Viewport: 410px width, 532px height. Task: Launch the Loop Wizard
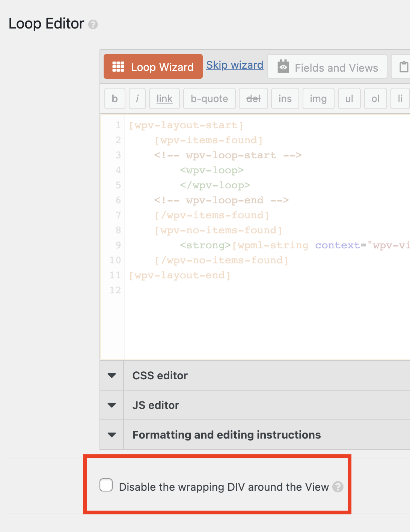153,66
